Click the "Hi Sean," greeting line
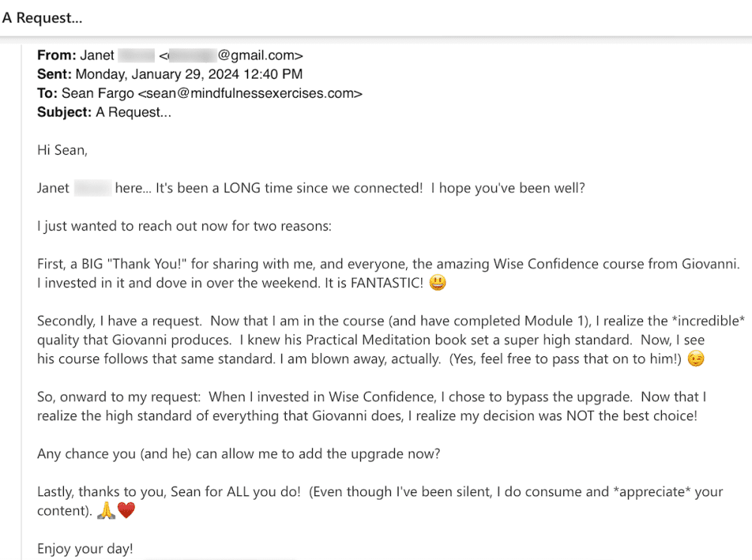The image size is (752, 560). [62, 150]
